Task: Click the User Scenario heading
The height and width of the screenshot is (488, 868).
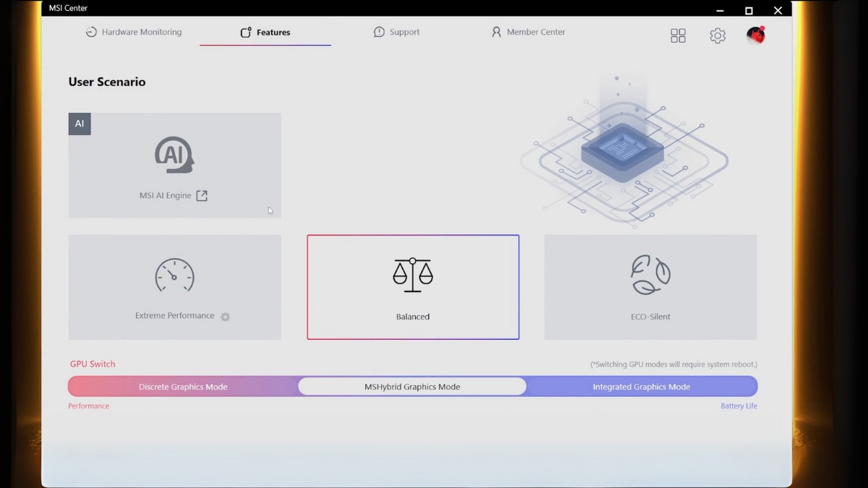Action: pyautogui.click(x=107, y=82)
